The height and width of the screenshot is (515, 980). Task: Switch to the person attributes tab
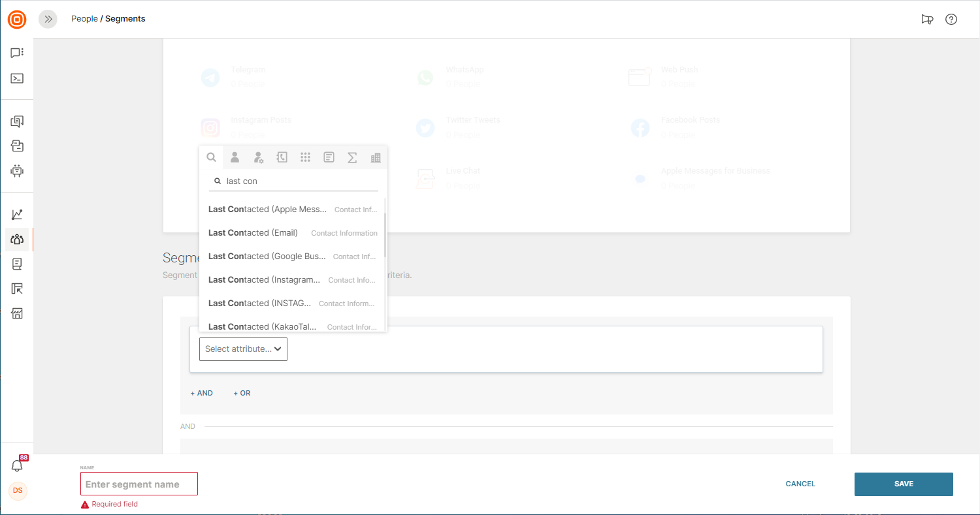[x=235, y=157]
